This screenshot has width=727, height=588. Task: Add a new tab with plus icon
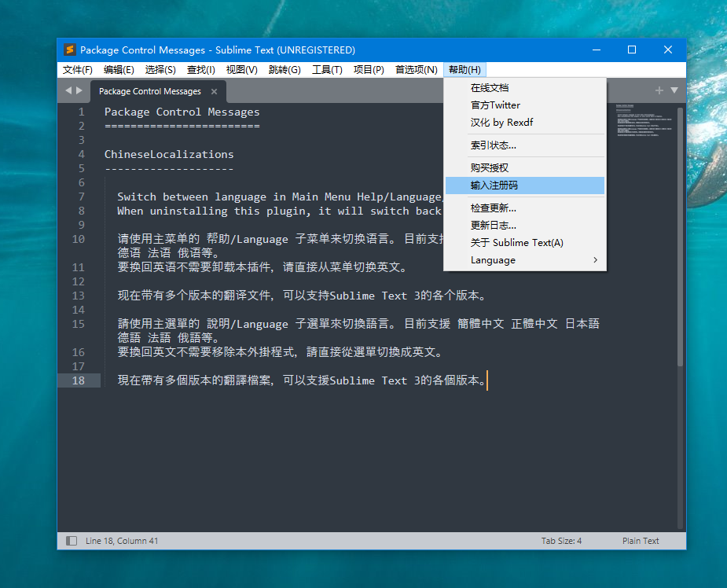tap(659, 90)
